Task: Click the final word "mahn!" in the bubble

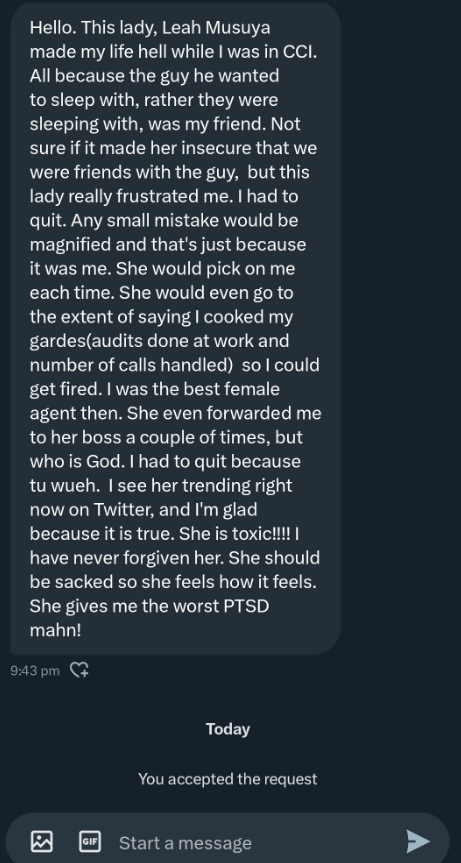Action: (x=56, y=630)
